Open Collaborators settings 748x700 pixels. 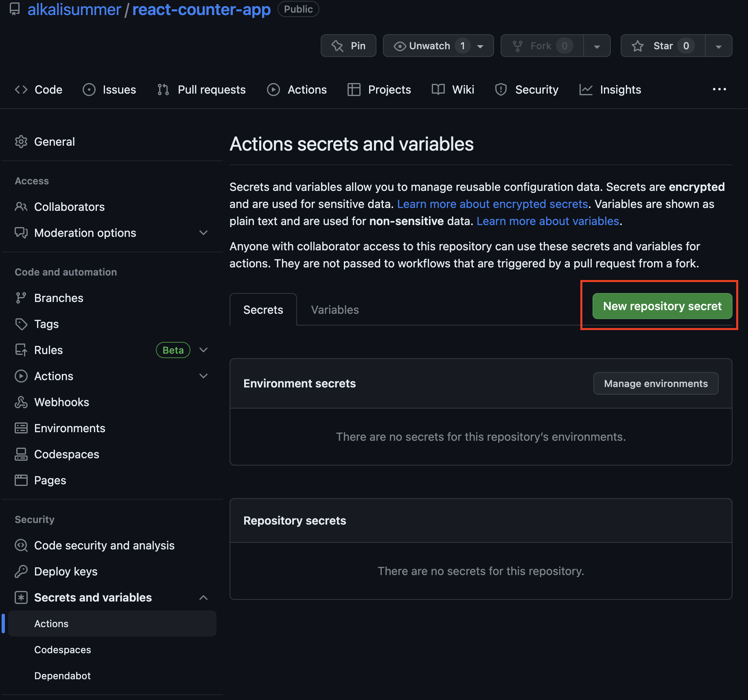tap(112, 207)
